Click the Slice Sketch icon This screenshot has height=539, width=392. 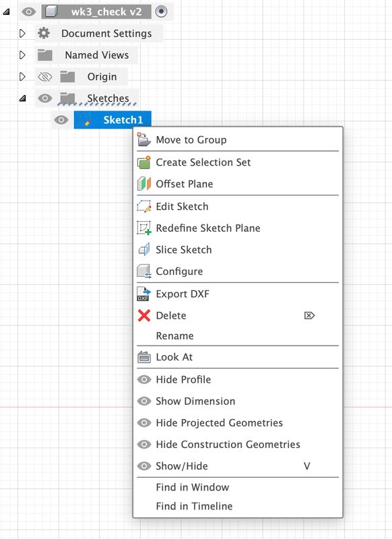tap(144, 249)
